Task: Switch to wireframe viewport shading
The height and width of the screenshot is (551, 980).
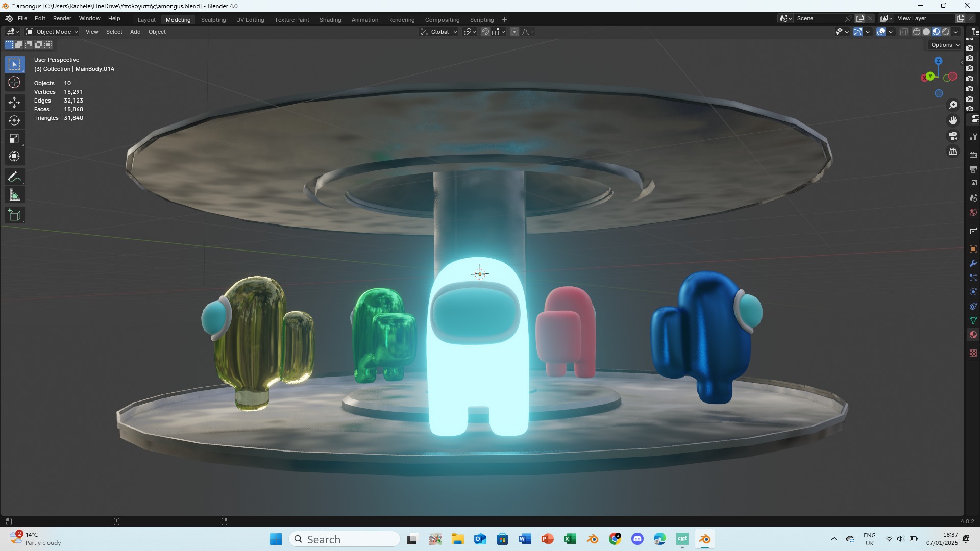Action: (917, 32)
